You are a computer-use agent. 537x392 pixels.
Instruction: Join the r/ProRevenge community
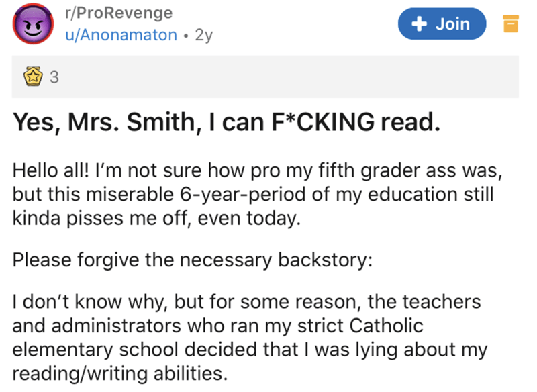coord(442,24)
